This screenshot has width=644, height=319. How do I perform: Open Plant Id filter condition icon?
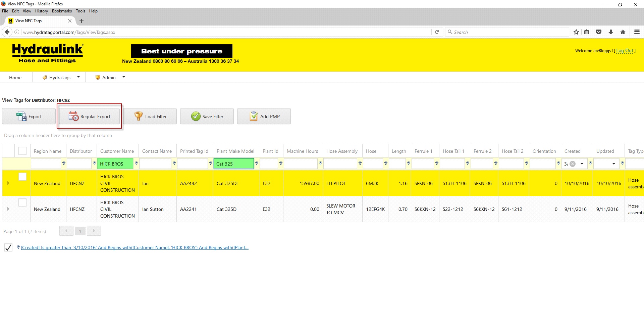281,164
